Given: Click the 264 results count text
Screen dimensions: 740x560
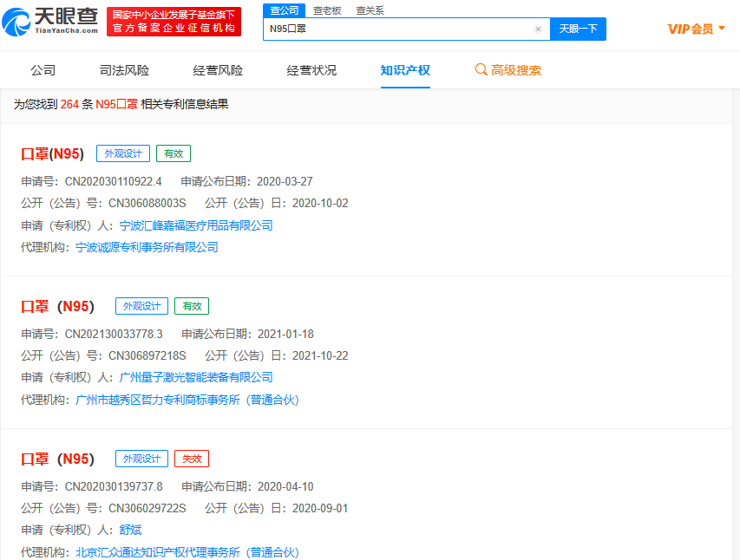Looking at the screenshot, I should click(x=69, y=104).
